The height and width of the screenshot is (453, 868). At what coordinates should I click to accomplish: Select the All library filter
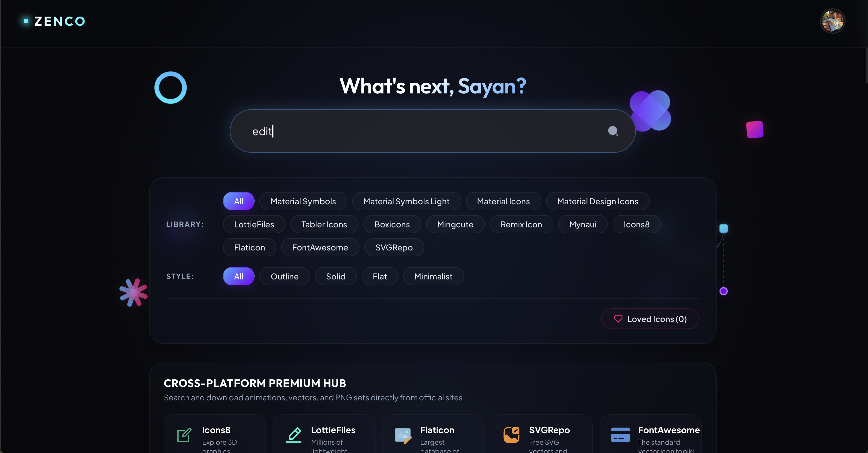[239, 201]
